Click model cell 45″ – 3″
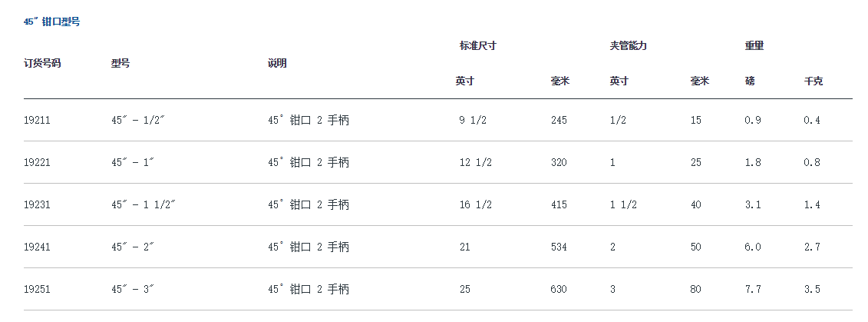Viewport: 868px width, 322px height. tap(133, 289)
